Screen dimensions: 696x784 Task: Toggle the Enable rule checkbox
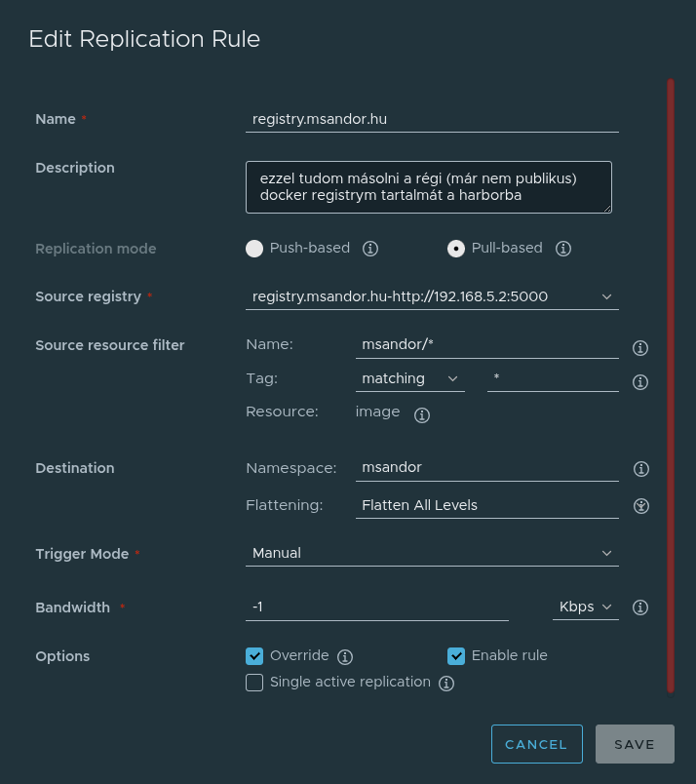click(x=456, y=656)
